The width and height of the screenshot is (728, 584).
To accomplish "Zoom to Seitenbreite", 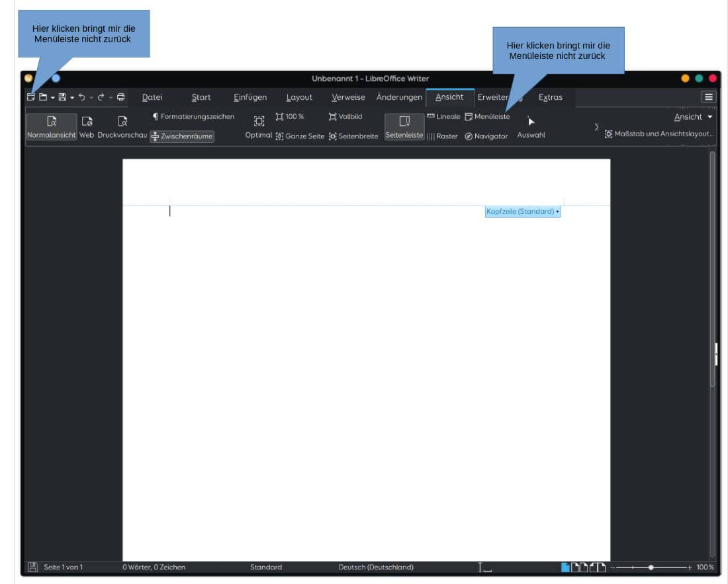I will pos(353,136).
